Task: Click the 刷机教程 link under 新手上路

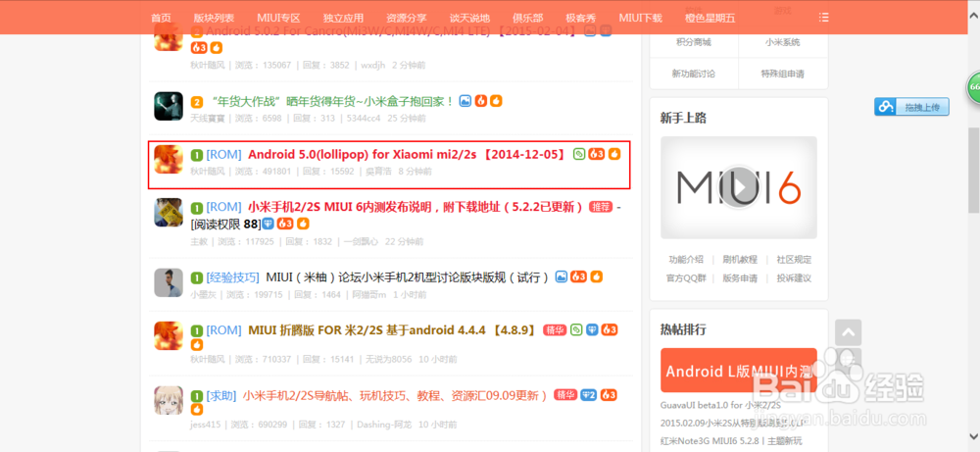Action: click(x=740, y=260)
